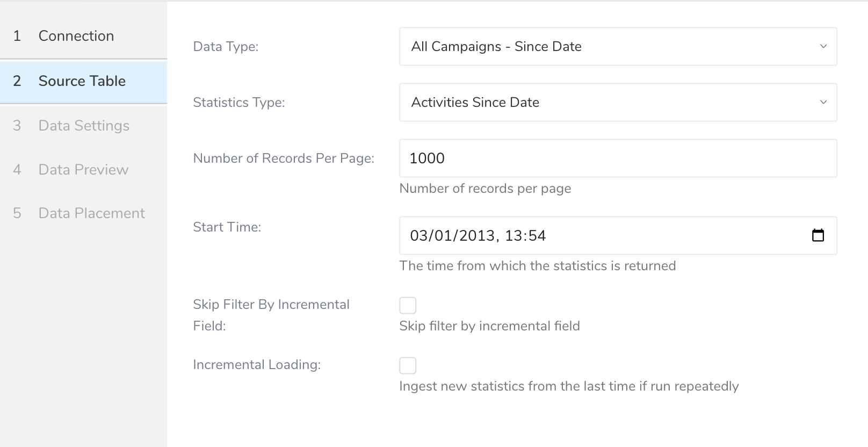Viewport: 868px width, 447px height.
Task: Open the Data Settings step
Action: click(84, 126)
